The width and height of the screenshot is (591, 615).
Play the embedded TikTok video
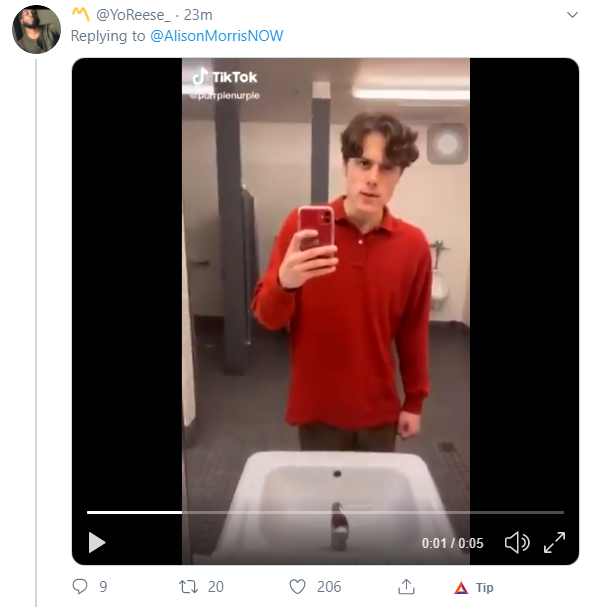click(x=97, y=542)
